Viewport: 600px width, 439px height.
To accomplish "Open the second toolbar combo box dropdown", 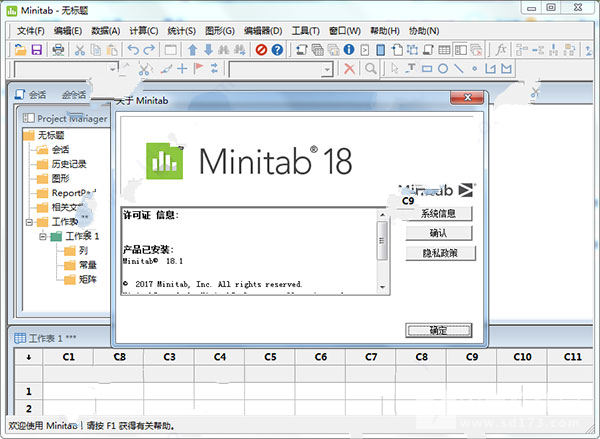I will point(327,70).
